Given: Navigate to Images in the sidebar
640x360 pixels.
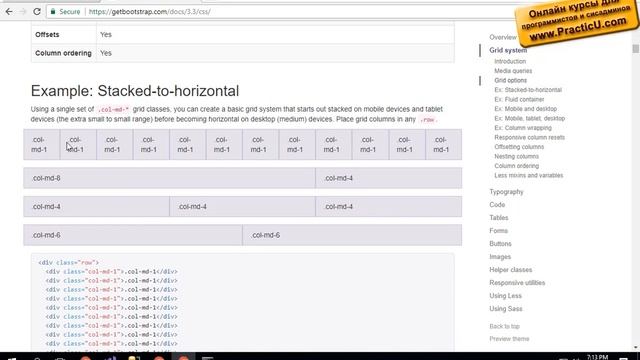Looking at the screenshot, I should click(500, 257).
